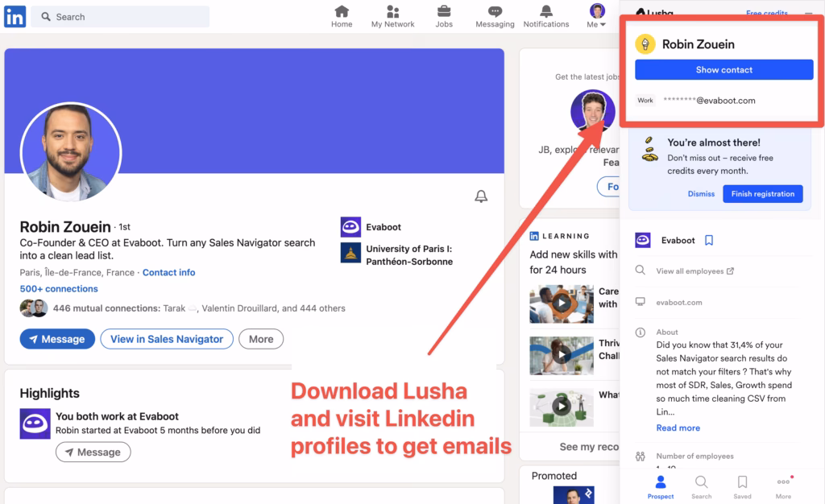Play the second Learning video thumbnail
Screen dimensions: 825x504
click(x=562, y=355)
